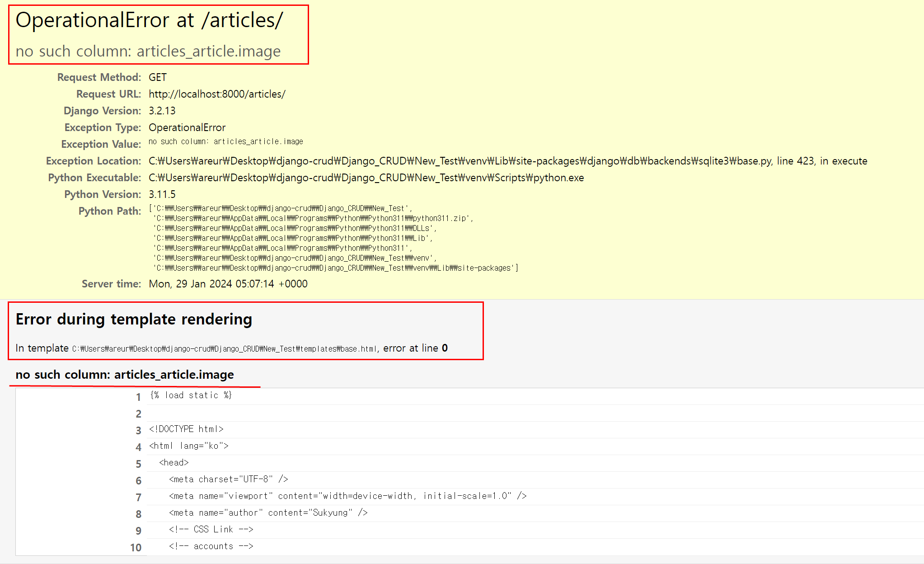Click the OperationalError at /articles/ heading

(149, 20)
